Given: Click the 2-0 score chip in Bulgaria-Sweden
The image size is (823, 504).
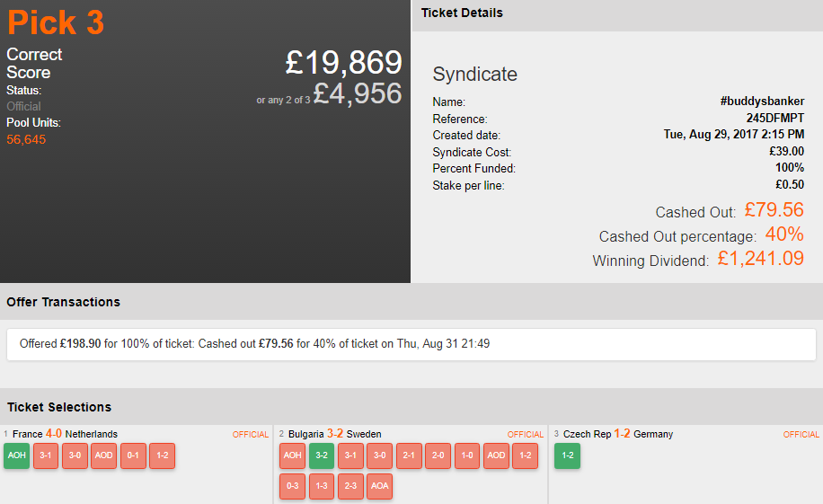Looking at the screenshot, I should [438, 455].
